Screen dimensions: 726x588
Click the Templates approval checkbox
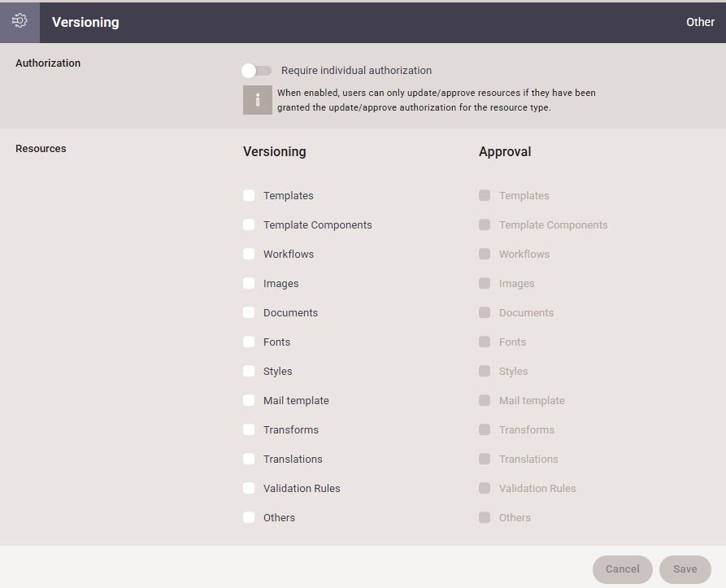485,196
